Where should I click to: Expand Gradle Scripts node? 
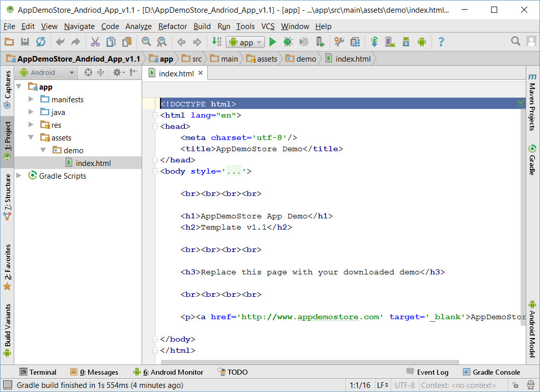(19, 176)
